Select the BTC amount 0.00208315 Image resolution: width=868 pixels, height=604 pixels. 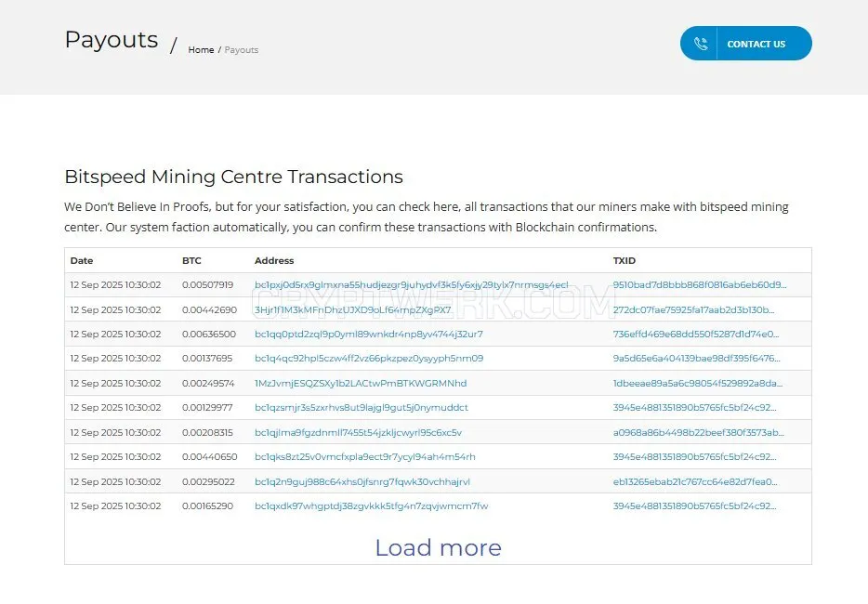tap(207, 432)
